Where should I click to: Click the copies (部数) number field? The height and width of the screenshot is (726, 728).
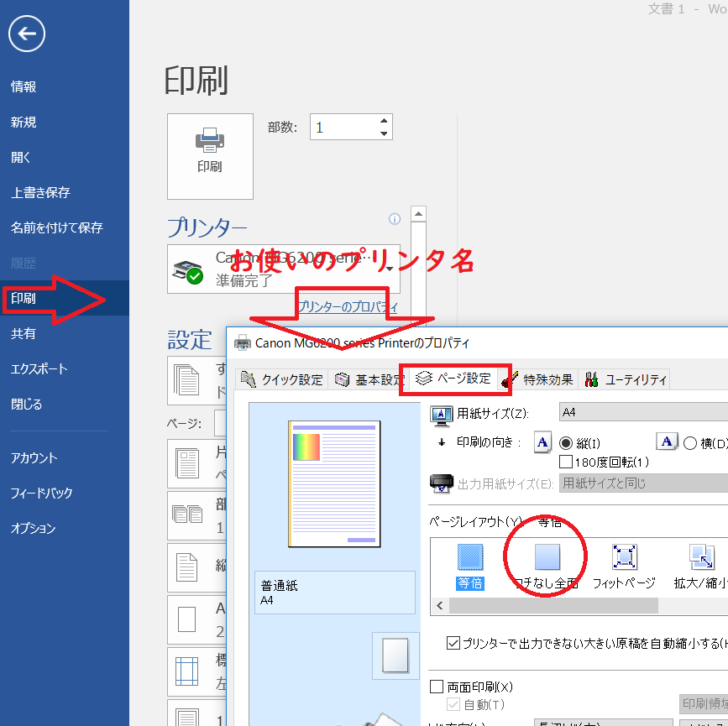pyautogui.click(x=344, y=127)
